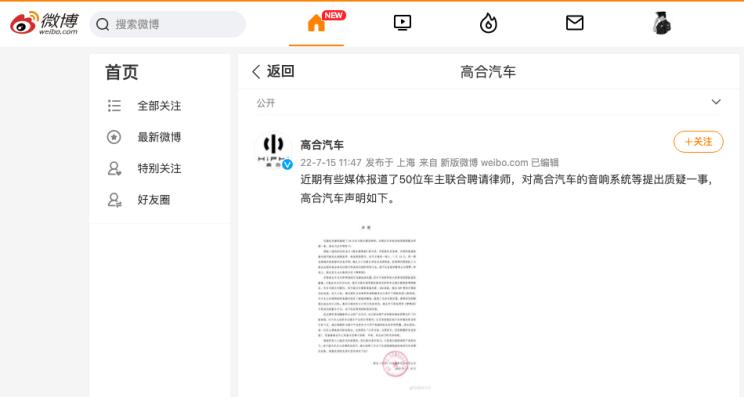Click the 已编辑 edited label

545,163
